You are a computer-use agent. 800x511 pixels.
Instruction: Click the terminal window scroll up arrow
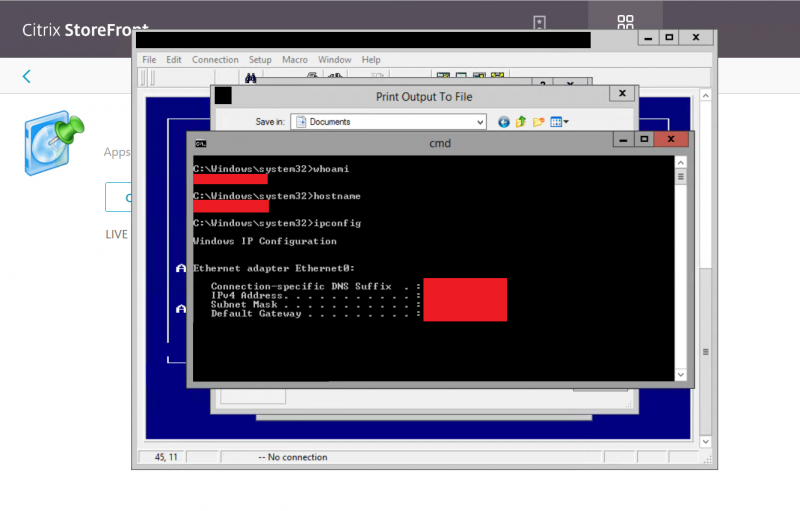coord(706,96)
